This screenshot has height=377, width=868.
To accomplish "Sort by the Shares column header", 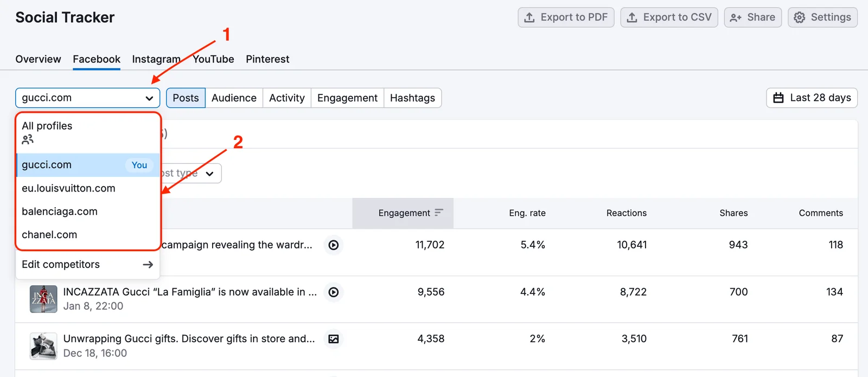I will 733,213.
